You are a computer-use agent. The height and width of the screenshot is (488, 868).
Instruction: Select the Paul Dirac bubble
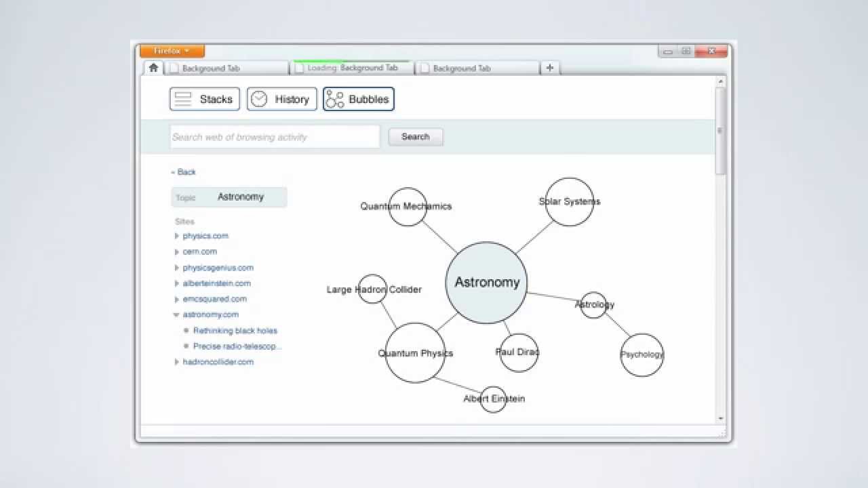[x=519, y=352]
